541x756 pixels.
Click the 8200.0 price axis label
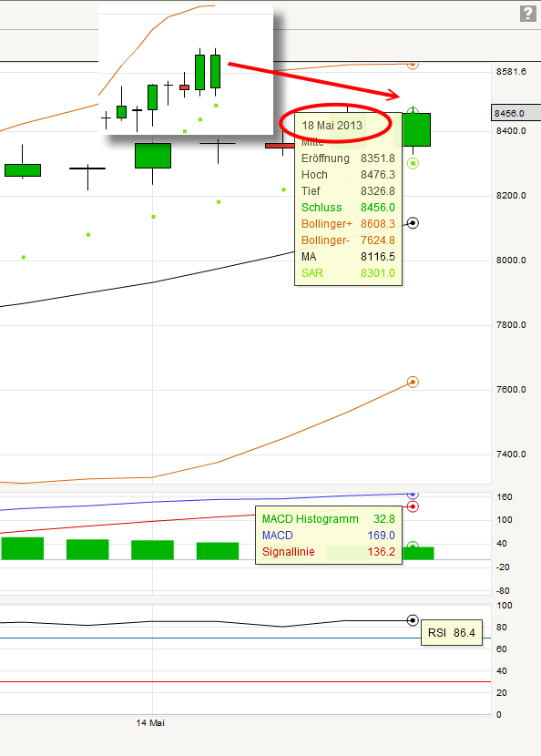511,195
